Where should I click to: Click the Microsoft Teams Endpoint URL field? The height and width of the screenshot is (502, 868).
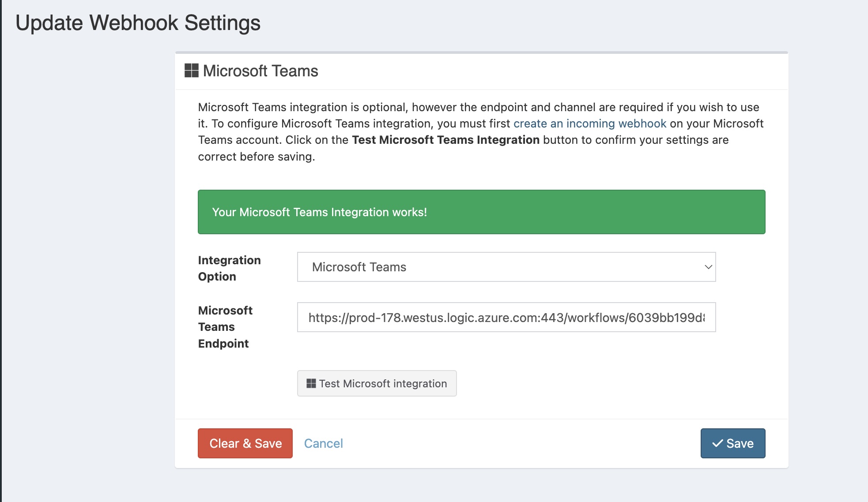(506, 317)
